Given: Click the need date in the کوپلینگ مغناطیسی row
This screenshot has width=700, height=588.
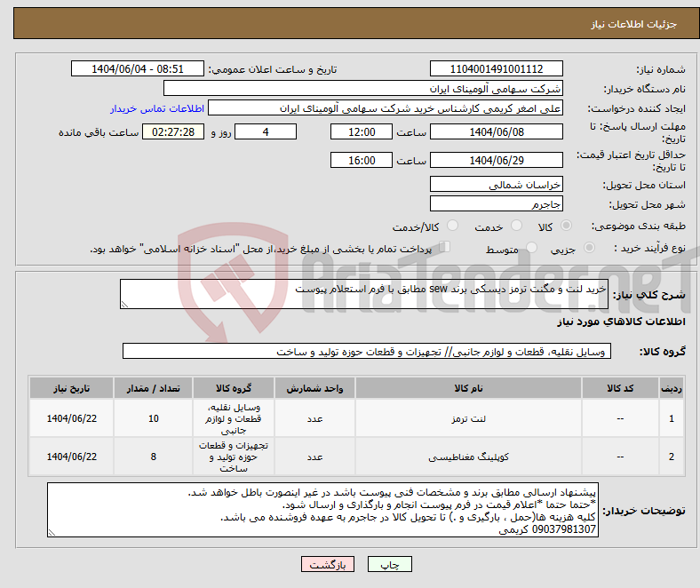Looking at the screenshot, I should pyautogui.click(x=71, y=457).
